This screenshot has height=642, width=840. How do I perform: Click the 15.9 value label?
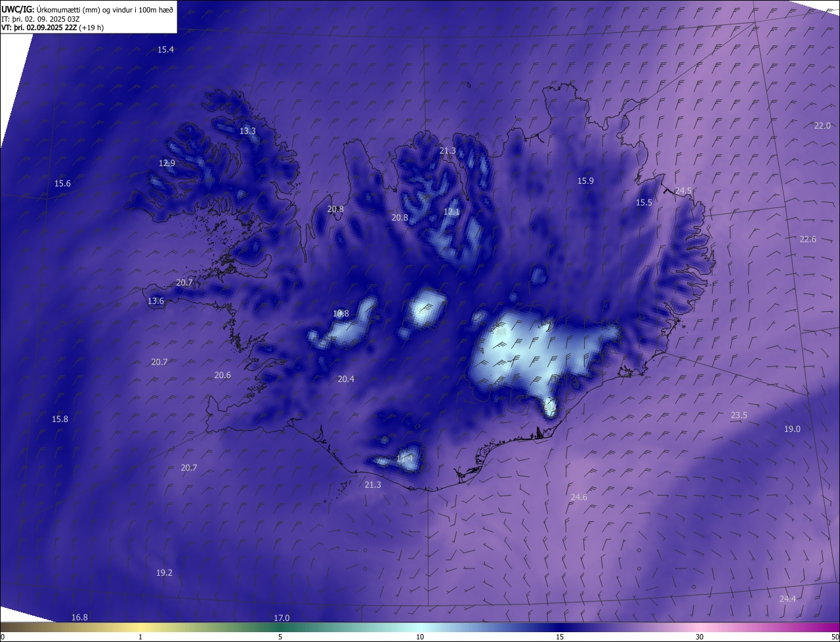pyautogui.click(x=585, y=181)
